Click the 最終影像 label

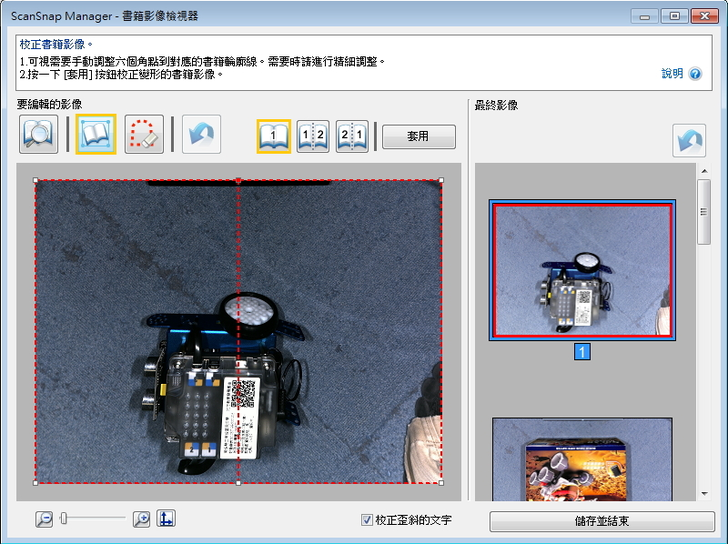496,105
